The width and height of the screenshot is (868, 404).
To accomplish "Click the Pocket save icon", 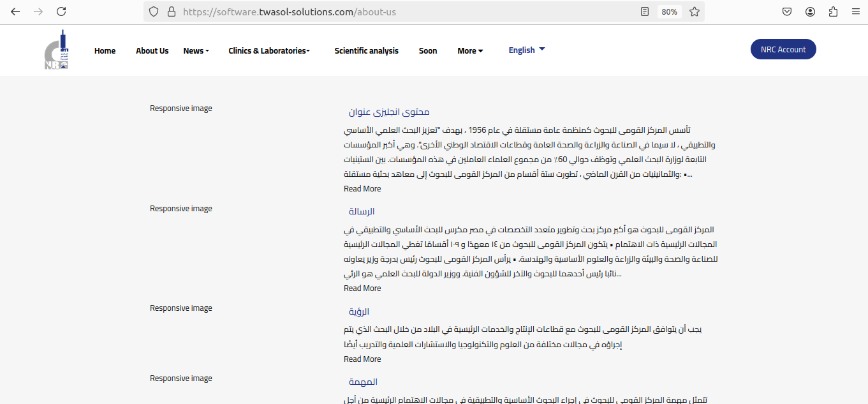I will click(788, 11).
